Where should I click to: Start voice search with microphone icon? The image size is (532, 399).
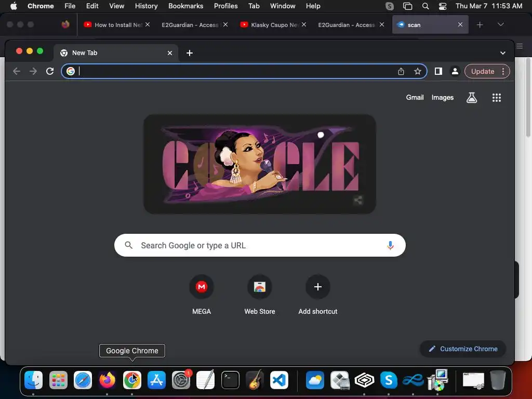click(x=390, y=245)
